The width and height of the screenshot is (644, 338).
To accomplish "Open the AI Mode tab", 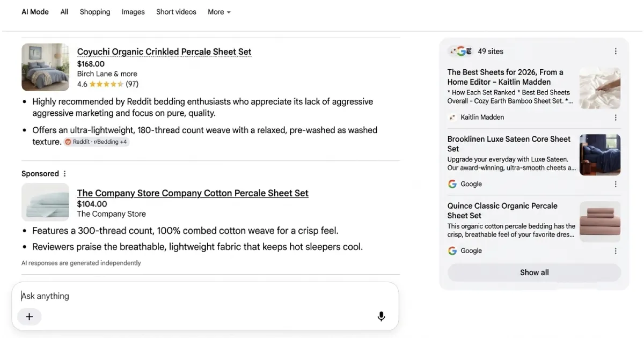I will coord(35,12).
